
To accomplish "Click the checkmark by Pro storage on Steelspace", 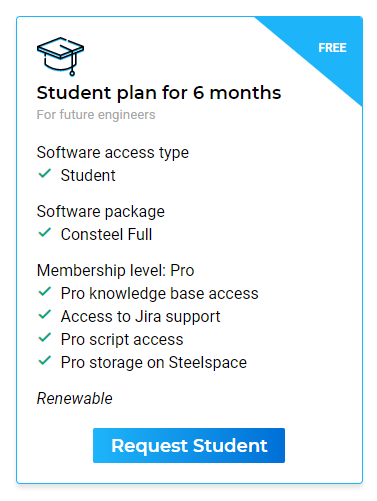I will click(45, 361).
